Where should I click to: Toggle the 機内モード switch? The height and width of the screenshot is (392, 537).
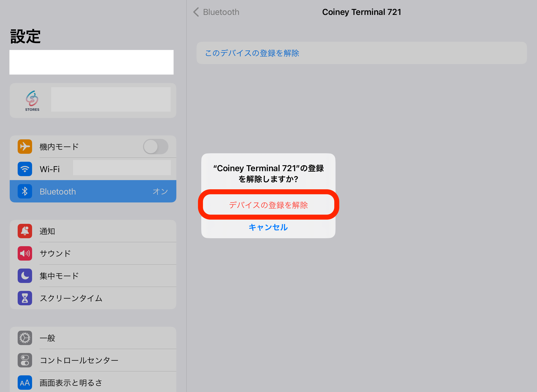point(156,147)
